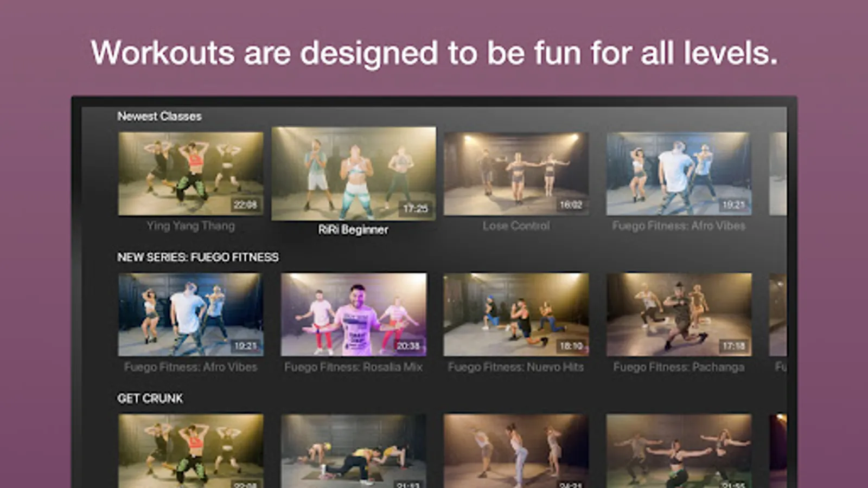Click the 16:02 duration on Lose Control
868x488 pixels.
[x=571, y=204]
